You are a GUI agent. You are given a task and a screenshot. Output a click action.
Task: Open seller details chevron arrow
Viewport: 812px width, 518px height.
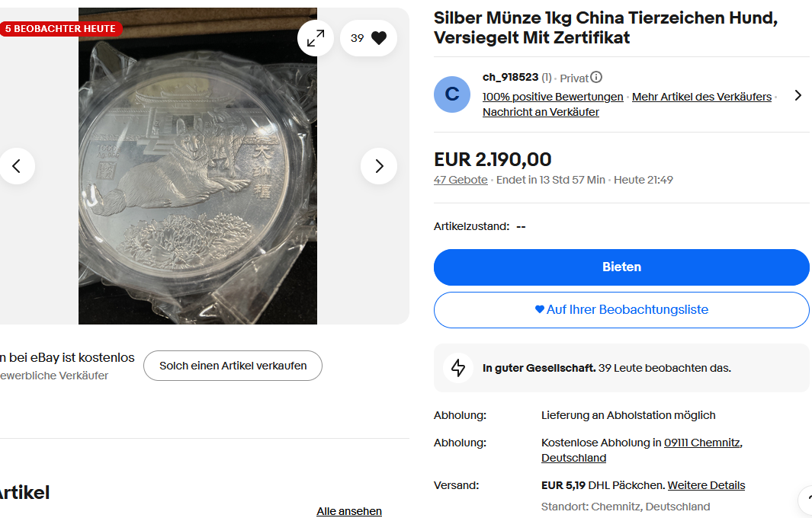coord(798,95)
